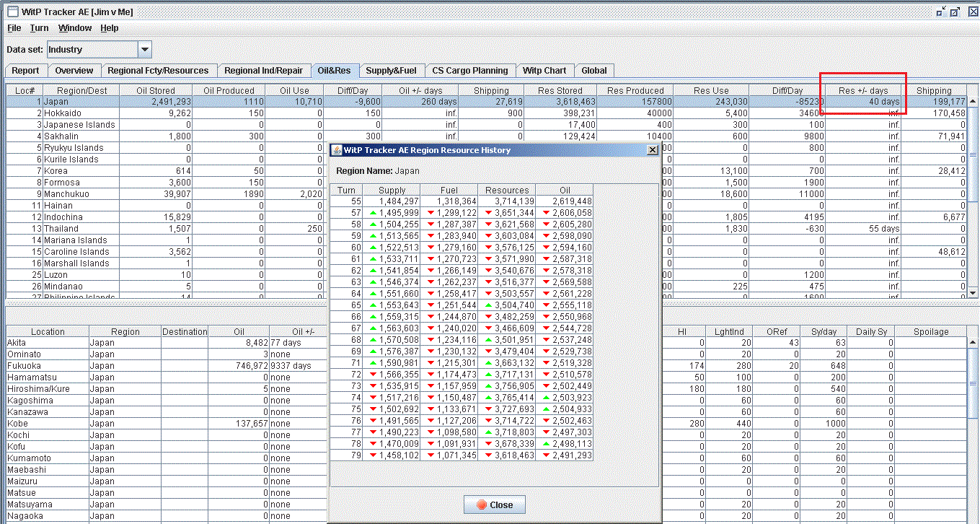Click the WitP Tracker AE window icon
The image size is (980, 524).
12,12
